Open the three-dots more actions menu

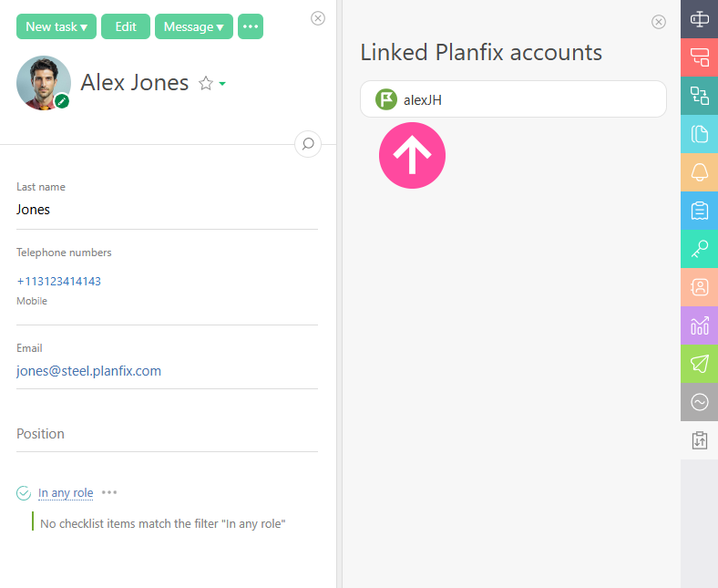[x=251, y=26]
